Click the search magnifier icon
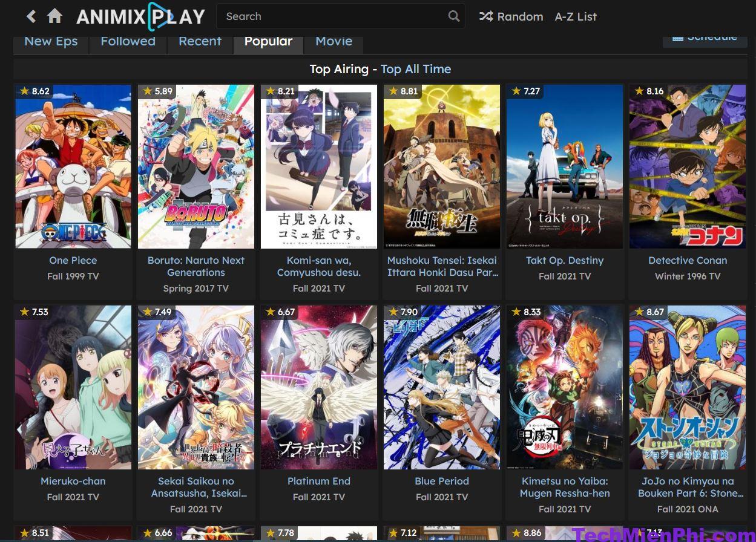 453,16
